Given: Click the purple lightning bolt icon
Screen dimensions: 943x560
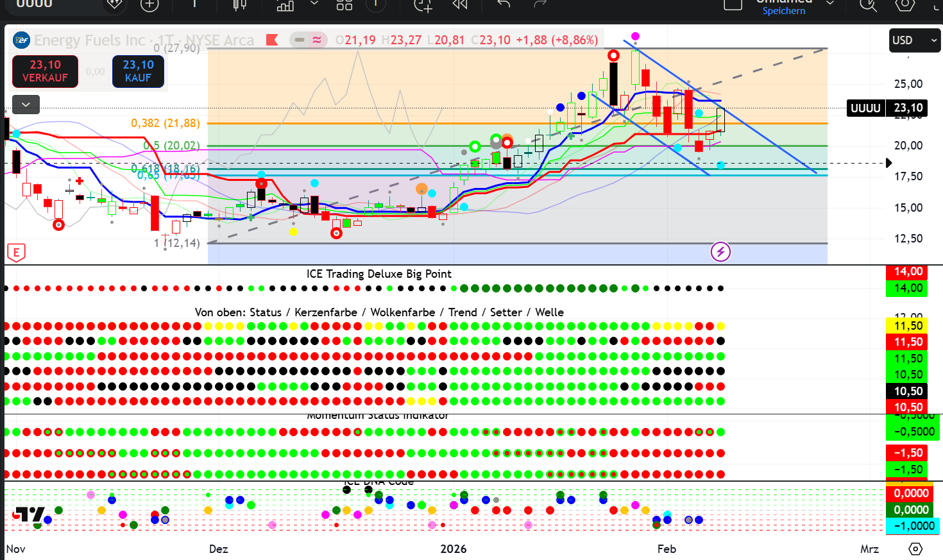Looking at the screenshot, I should point(720,252).
